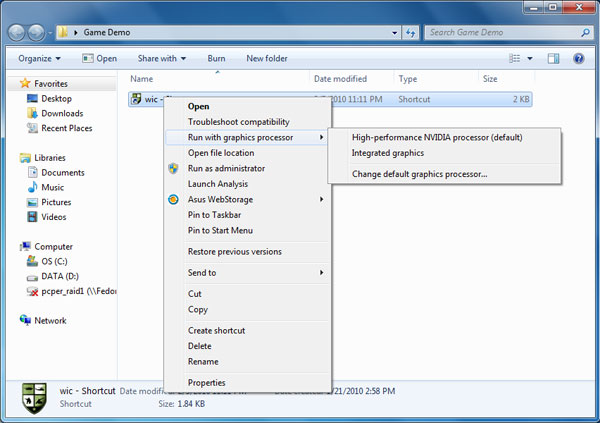Click the search magnifier icon
This screenshot has height=423, width=600.
pyautogui.click(x=585, y=33)
